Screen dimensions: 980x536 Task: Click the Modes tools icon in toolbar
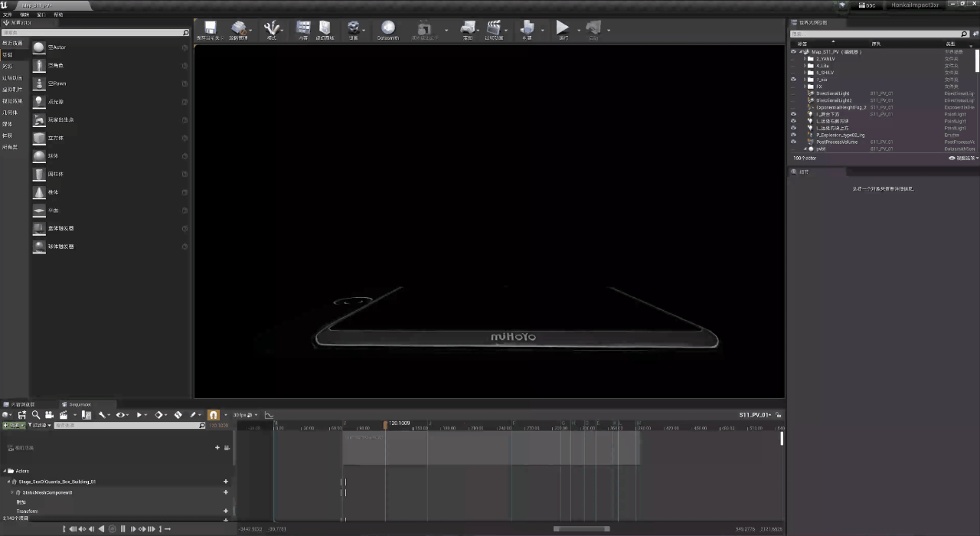coord(271,28)
